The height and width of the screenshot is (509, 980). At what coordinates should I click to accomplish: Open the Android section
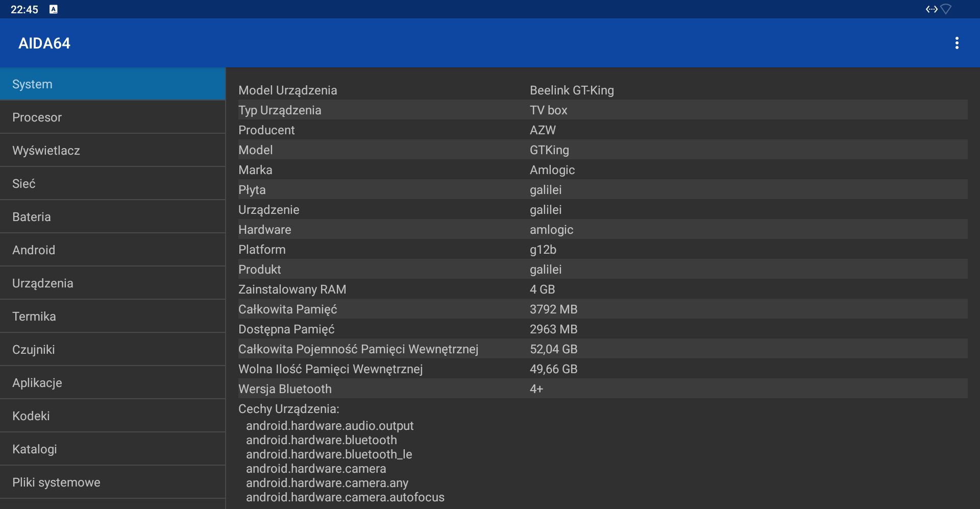pyautogui.click(x=112, y=250)
